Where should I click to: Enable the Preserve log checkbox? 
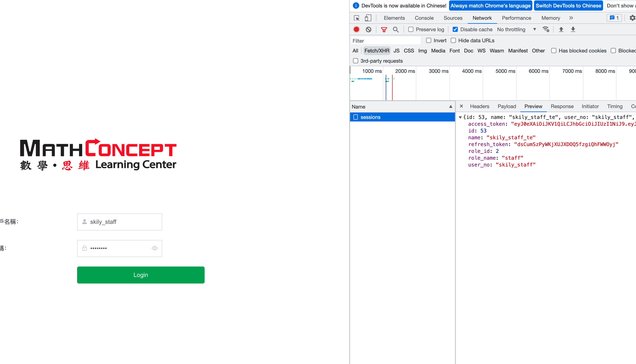pos(411,30)
